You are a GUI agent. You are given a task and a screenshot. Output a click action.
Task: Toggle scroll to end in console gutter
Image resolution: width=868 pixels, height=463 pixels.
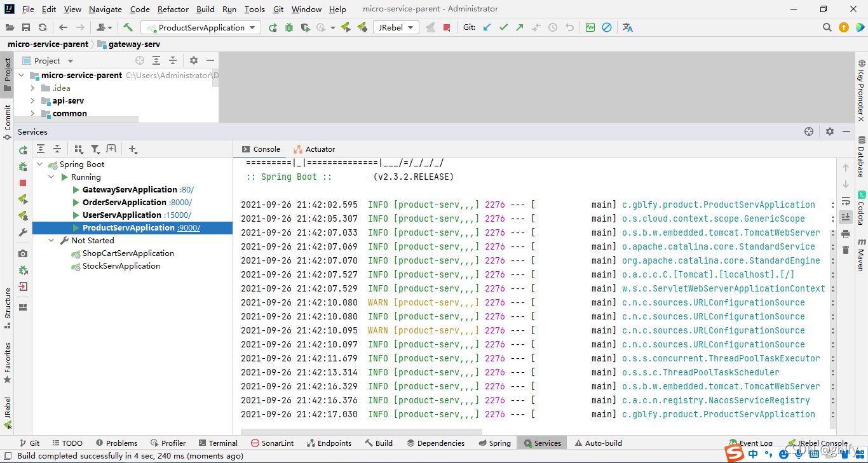(846, 217)
